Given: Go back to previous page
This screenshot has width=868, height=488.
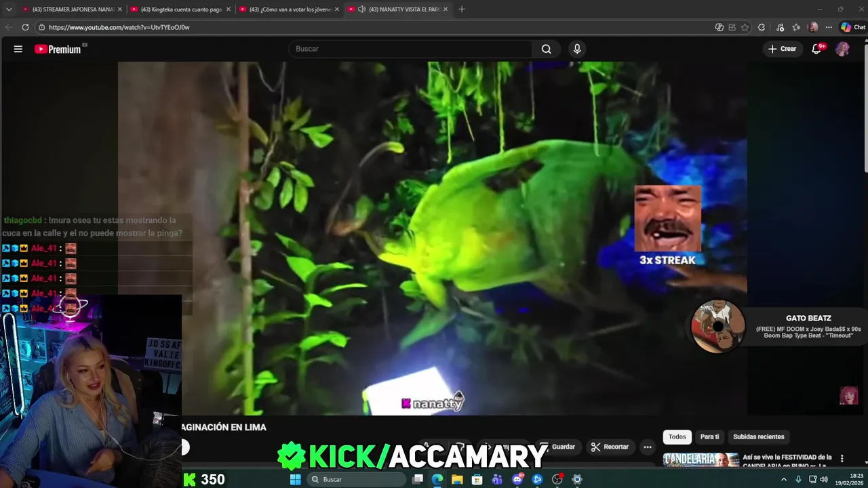Looking at the screenshot, I should (9, 27).
